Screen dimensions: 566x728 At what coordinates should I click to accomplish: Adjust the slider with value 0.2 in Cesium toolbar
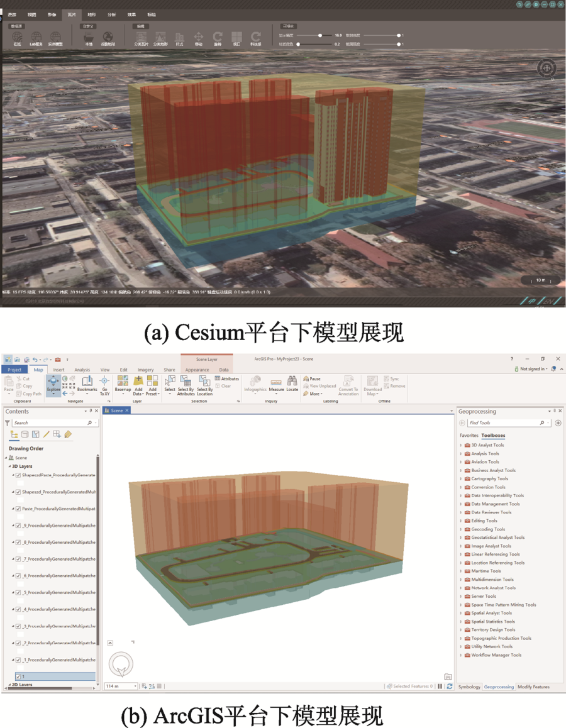(314, 44)
